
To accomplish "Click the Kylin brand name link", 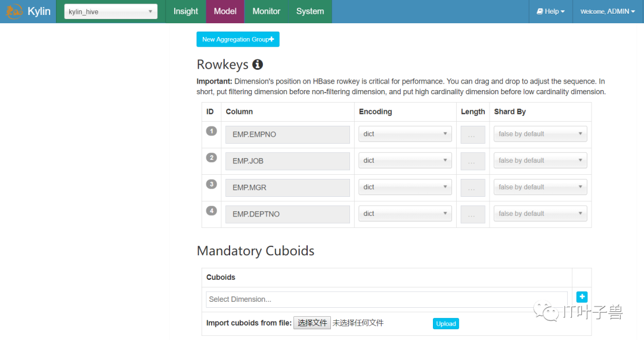I will pyautogui.click(x=39, y=11).
